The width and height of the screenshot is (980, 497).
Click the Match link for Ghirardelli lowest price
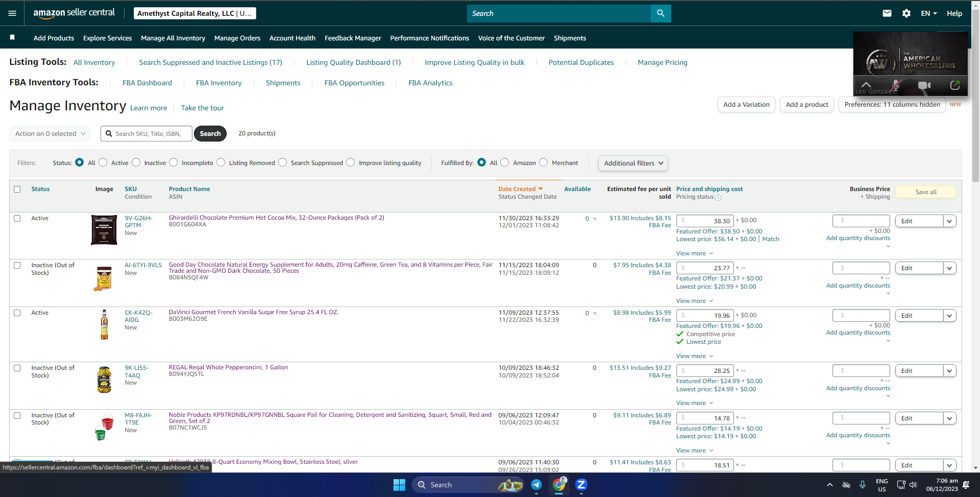[x=771, y=239]
